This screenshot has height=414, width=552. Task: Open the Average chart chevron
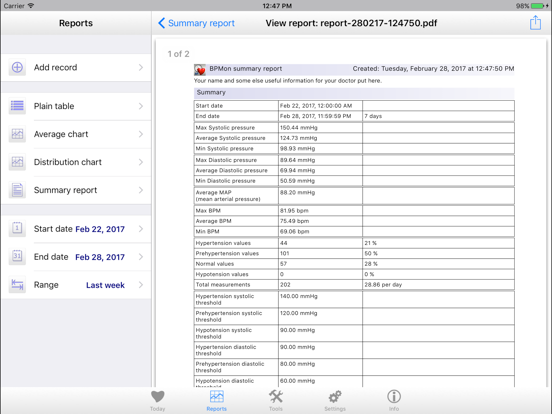tap(141, 134)
